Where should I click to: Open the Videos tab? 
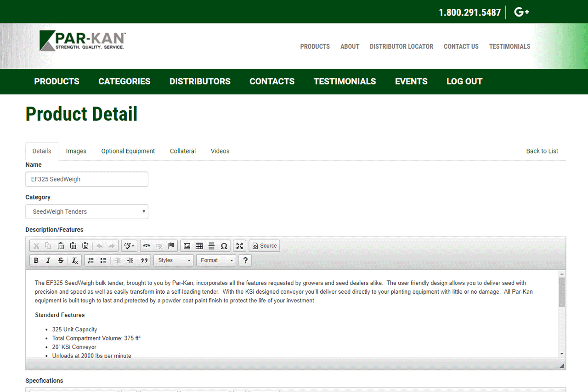(220, 151)
